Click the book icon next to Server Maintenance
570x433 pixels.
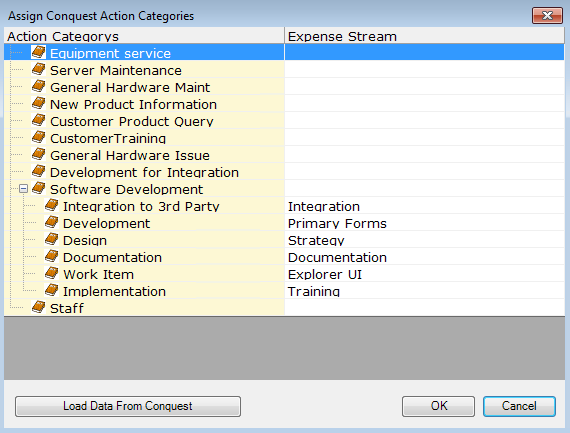pos(38,69)
